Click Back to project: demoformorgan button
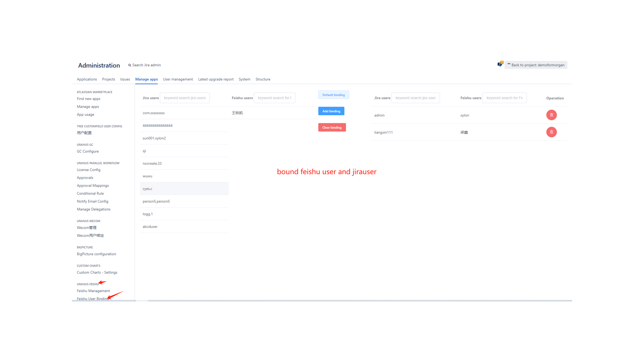644x362 pixels. (536, 65)
